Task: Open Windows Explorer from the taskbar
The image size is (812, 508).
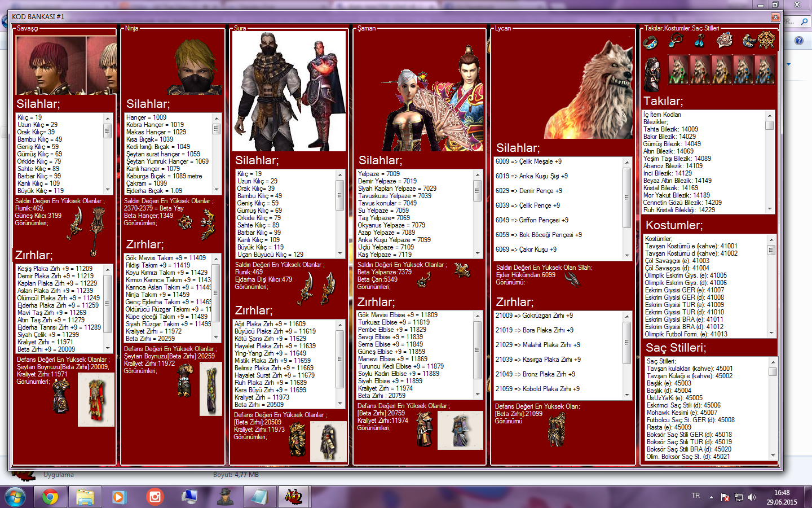Action: tap(85, 497)
